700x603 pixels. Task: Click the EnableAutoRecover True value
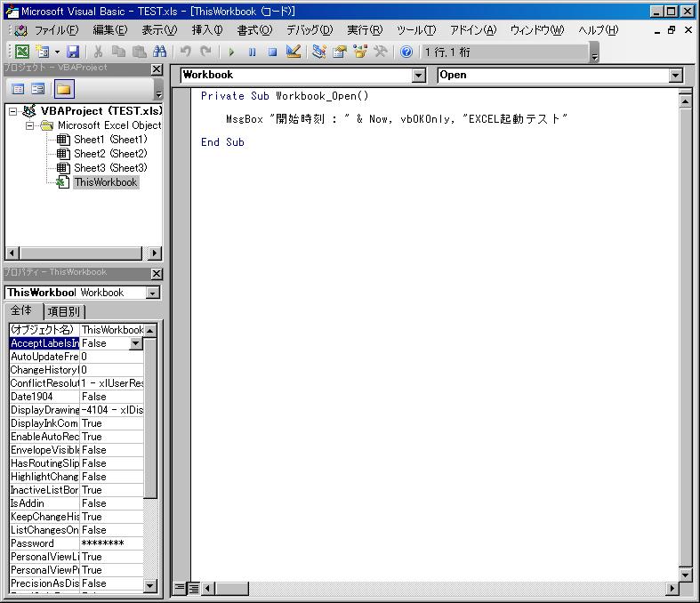tap(111, 437)
